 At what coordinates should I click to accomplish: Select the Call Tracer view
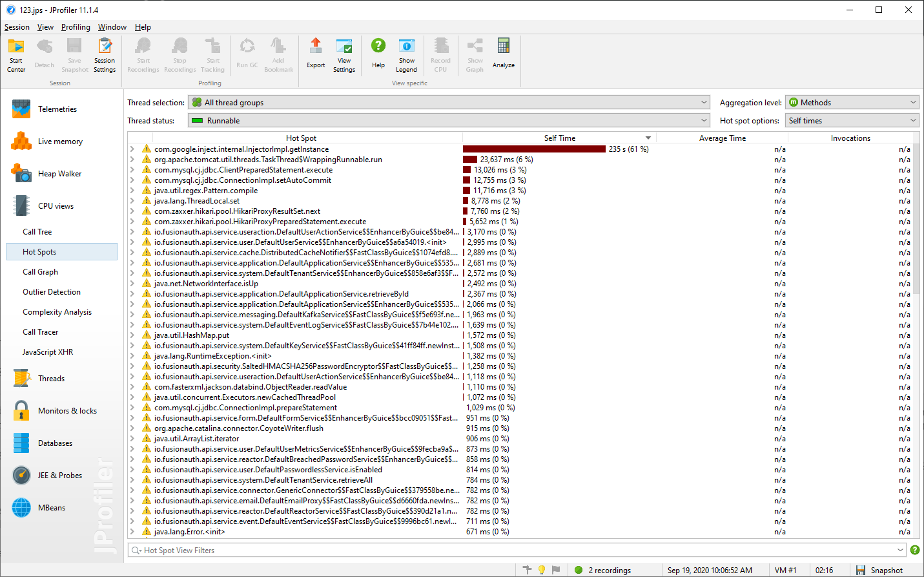(40, 332)
